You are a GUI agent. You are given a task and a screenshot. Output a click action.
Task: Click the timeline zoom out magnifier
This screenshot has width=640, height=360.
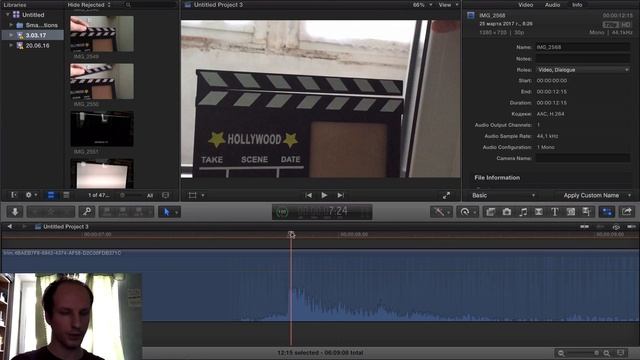coord(561,353)
